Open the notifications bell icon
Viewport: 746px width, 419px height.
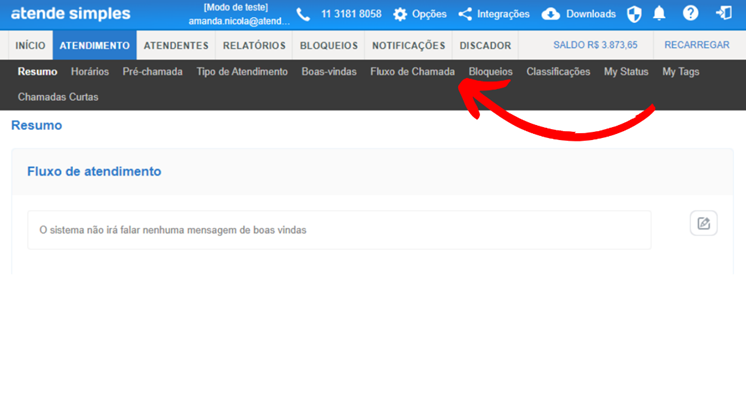tap(659, 13)
